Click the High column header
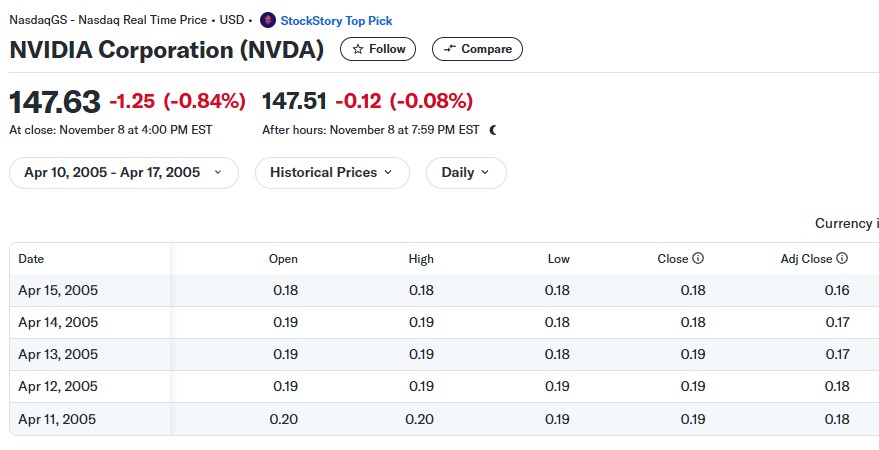 (x=421, y=259)
